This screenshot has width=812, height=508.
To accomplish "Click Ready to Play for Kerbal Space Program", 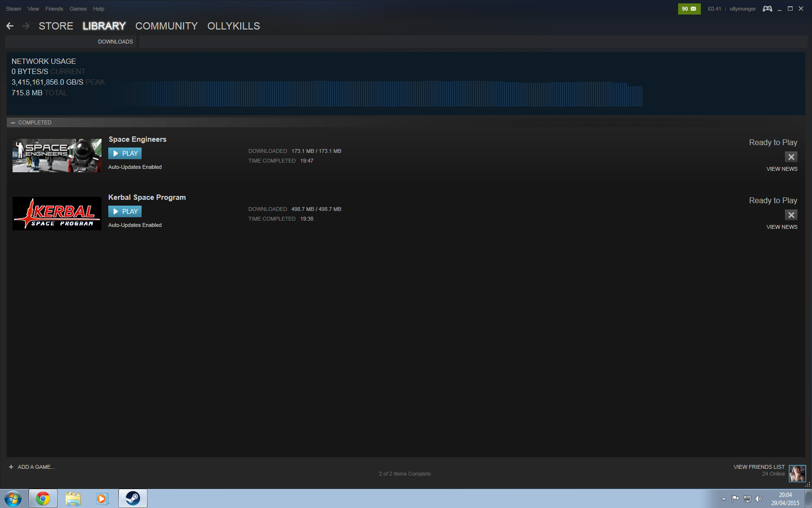I will coord(773,200).
